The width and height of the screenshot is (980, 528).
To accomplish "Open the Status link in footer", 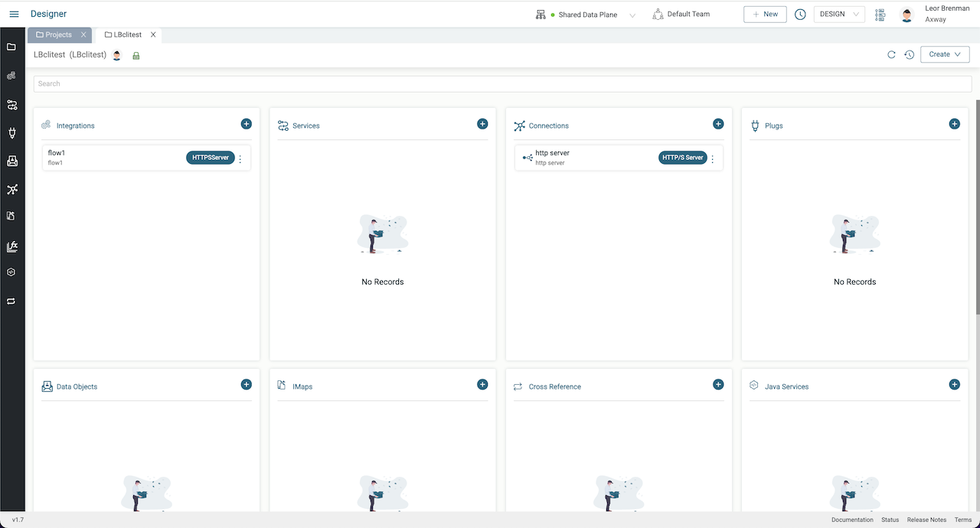I will pyautogui.click(x=890, y=520).
